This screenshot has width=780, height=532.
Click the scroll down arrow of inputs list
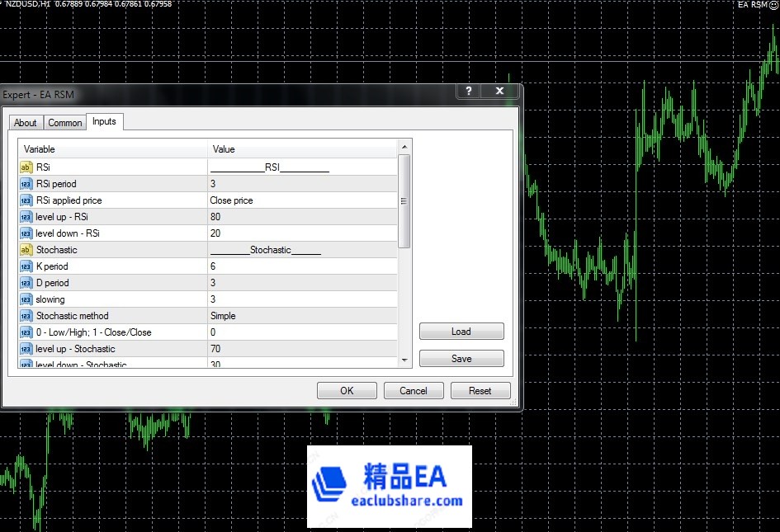[404, 360]
